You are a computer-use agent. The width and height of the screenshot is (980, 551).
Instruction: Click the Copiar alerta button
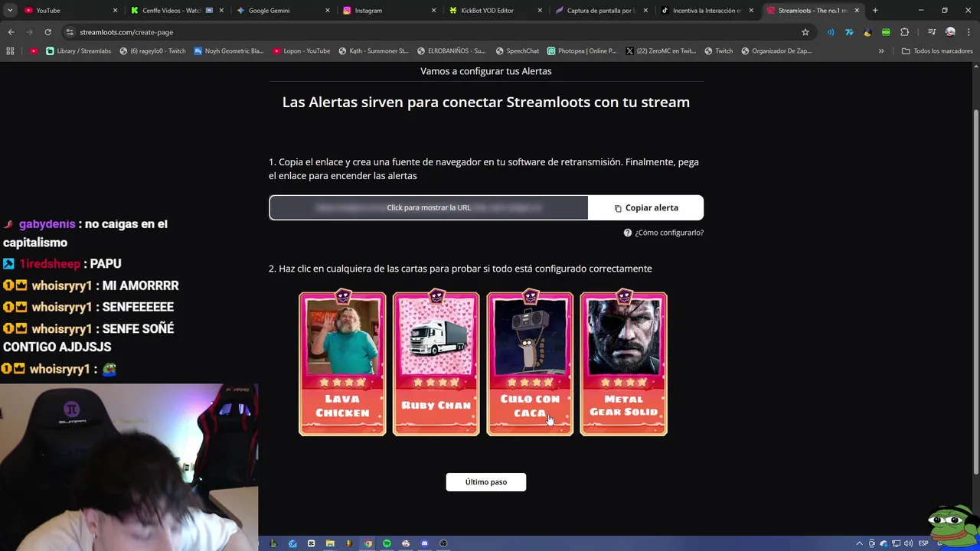tap(645, 207)
